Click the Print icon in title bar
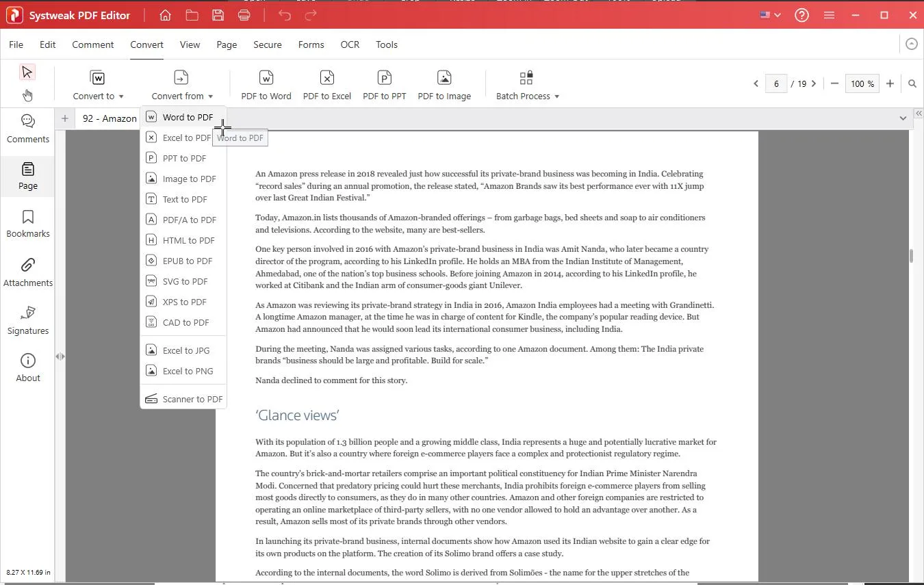This screenshot has height=585, width=924. tap(244, 15)
